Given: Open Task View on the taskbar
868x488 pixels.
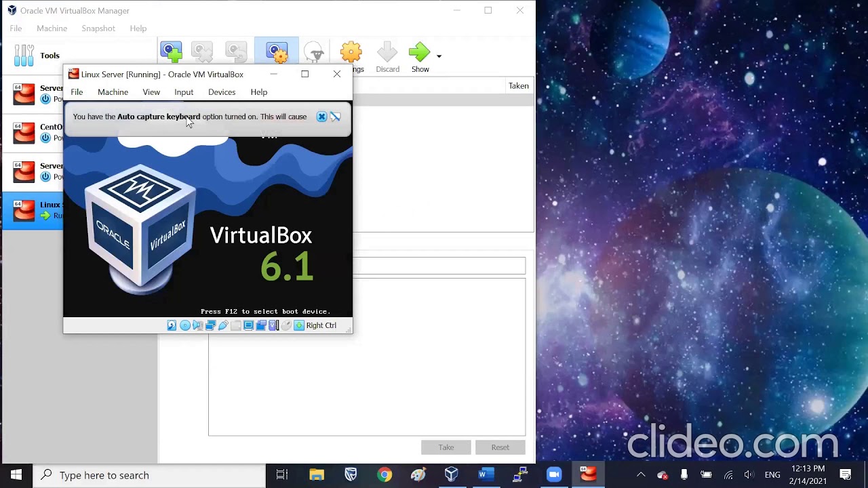Looking at the screenshot, I should 282,475.
